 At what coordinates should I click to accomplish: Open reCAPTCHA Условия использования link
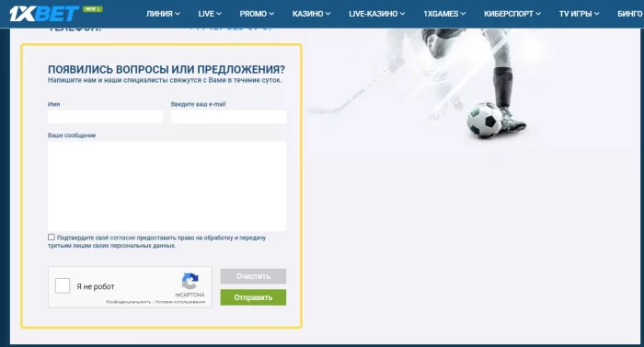[x=180, y=302]
